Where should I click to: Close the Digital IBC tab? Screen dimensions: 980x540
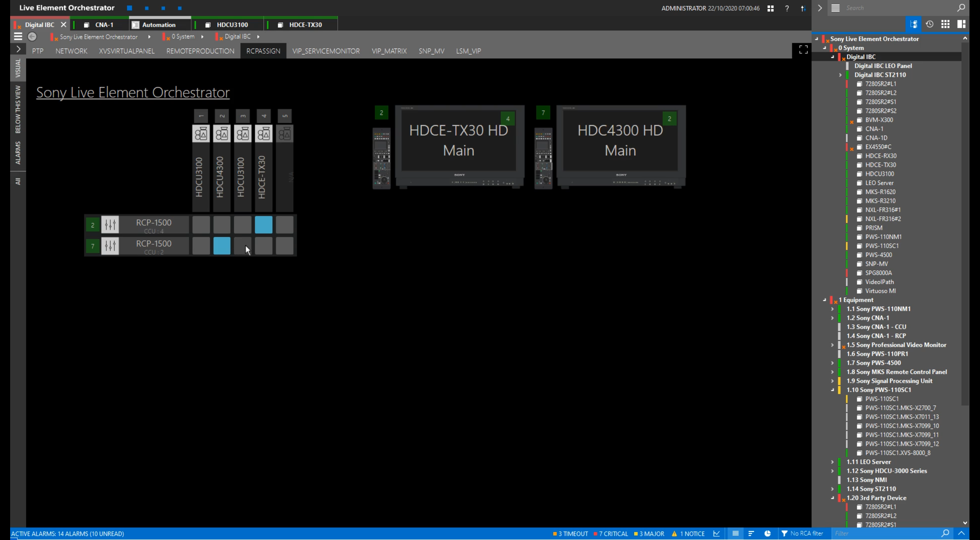(x=63, y=25)
